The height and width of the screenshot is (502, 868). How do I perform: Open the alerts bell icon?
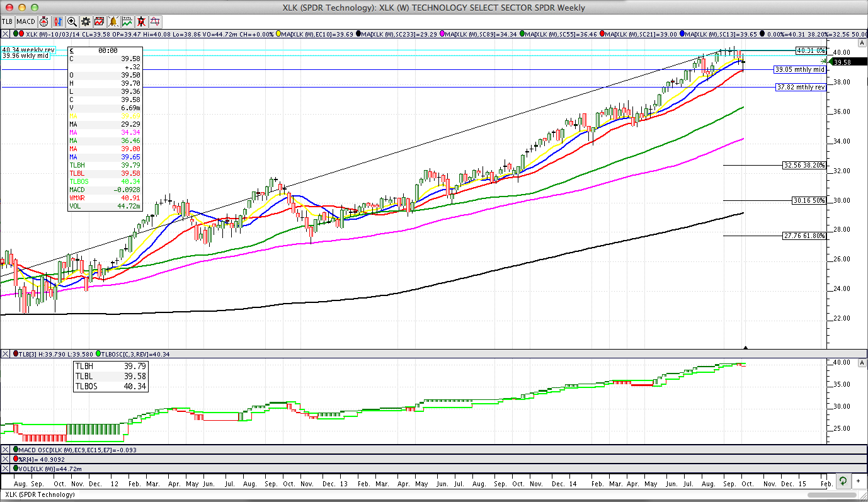[113, 21]
